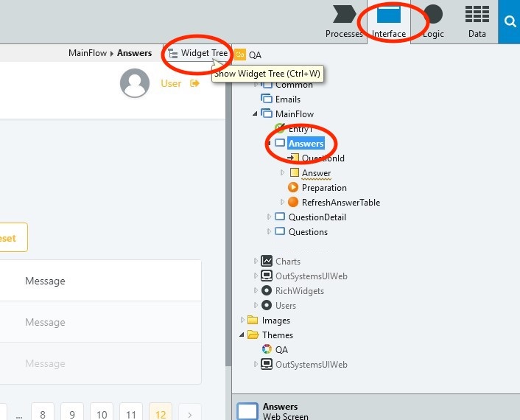Click OutSystemsUIWeb monitor icon below QA theme
The height and width of the screenshot is (420, 520).
click(267, 364)
